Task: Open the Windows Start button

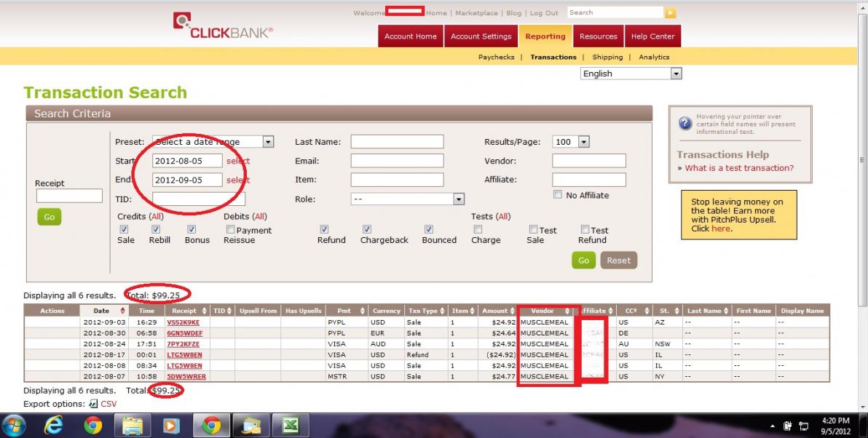Action: (13, 426)
